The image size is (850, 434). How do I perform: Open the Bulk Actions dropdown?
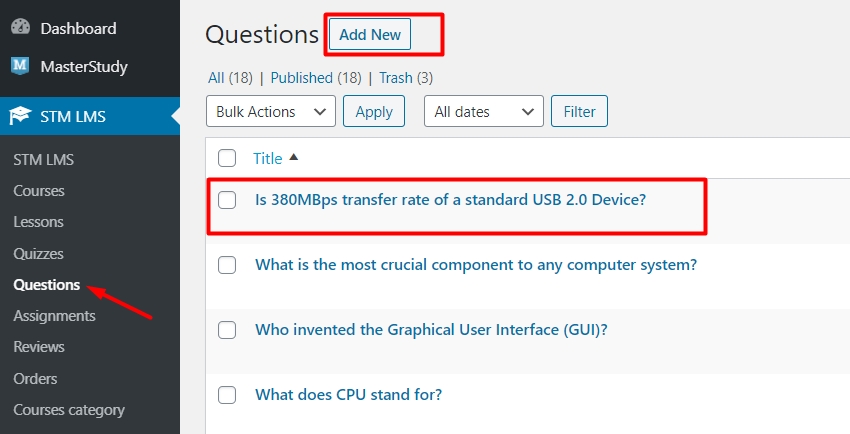[x=271, y=112]
